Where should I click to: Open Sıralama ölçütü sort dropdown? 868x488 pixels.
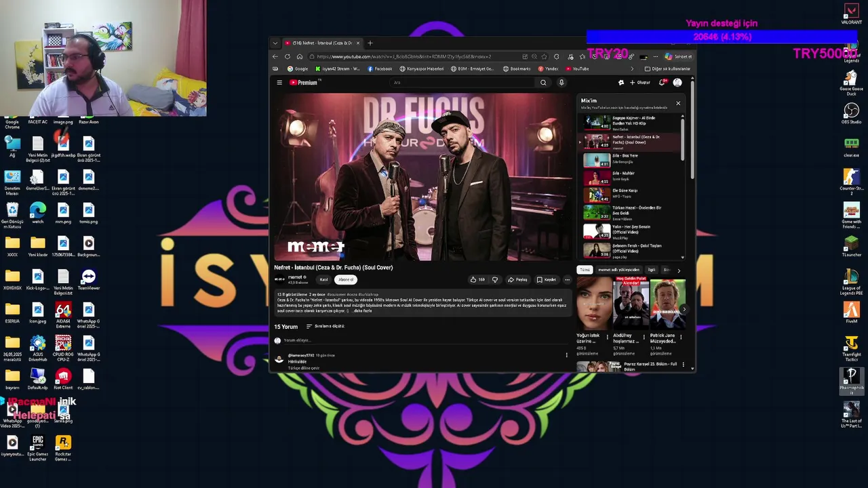click(325, 326)
